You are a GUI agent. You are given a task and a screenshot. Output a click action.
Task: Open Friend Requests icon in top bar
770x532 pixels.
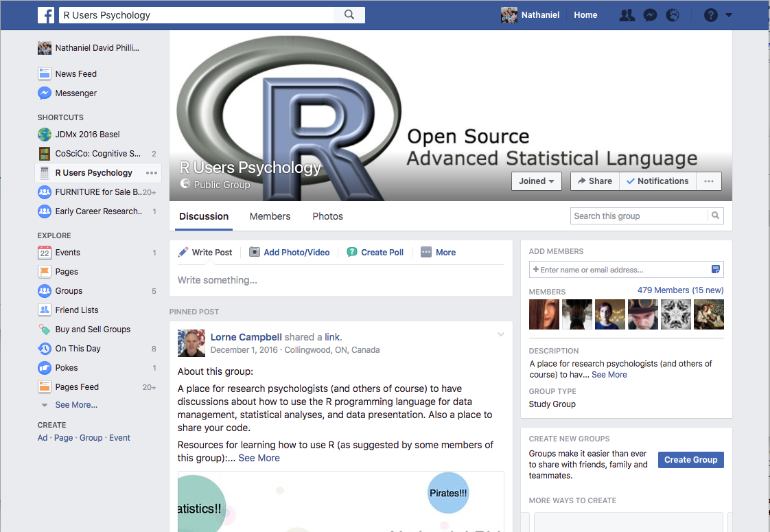[627, 15]
